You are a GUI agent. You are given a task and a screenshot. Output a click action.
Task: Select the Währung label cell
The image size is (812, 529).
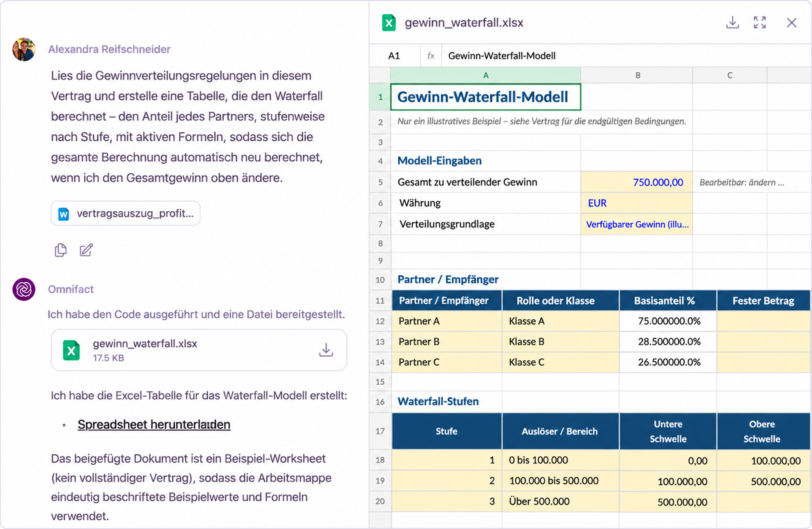[486, 203]
